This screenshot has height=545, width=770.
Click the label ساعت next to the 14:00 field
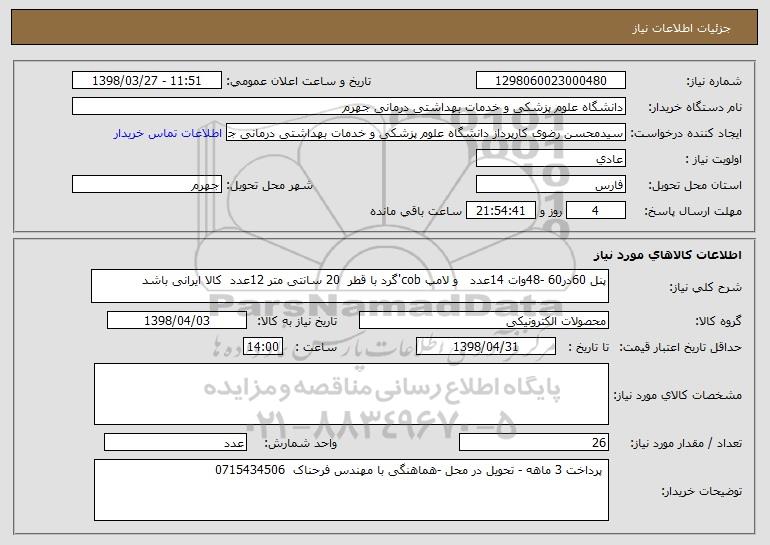[x=316, y=348]
